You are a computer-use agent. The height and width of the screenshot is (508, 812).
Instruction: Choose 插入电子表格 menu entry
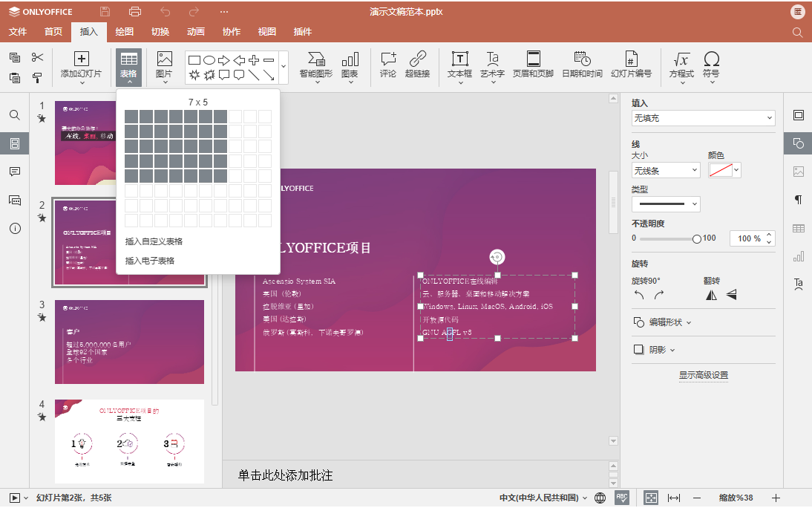click(198, 261)
